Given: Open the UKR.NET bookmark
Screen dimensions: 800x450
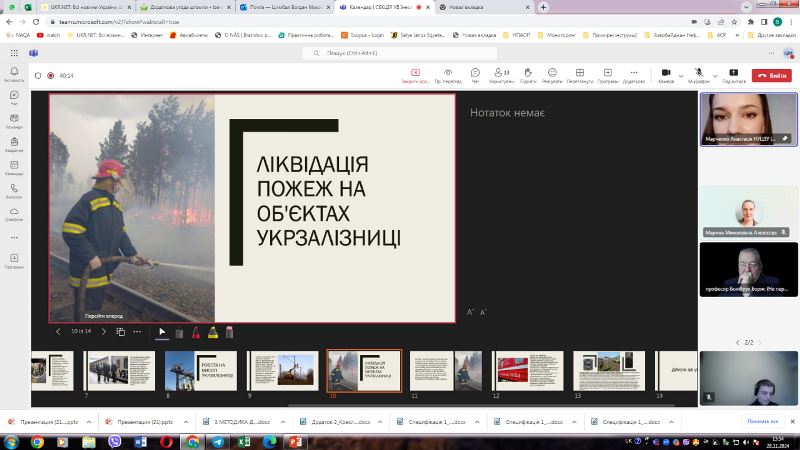Looking at the screenshot, I should (96, 35).
